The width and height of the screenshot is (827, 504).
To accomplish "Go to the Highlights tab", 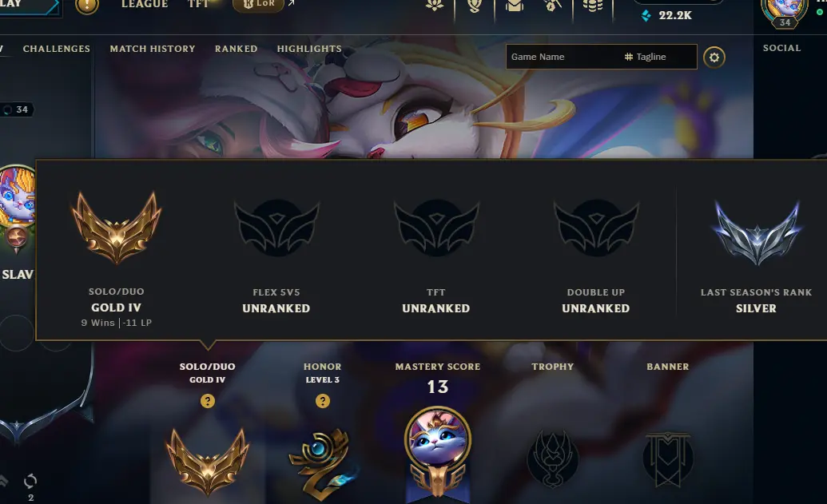I will click(309, 49).
